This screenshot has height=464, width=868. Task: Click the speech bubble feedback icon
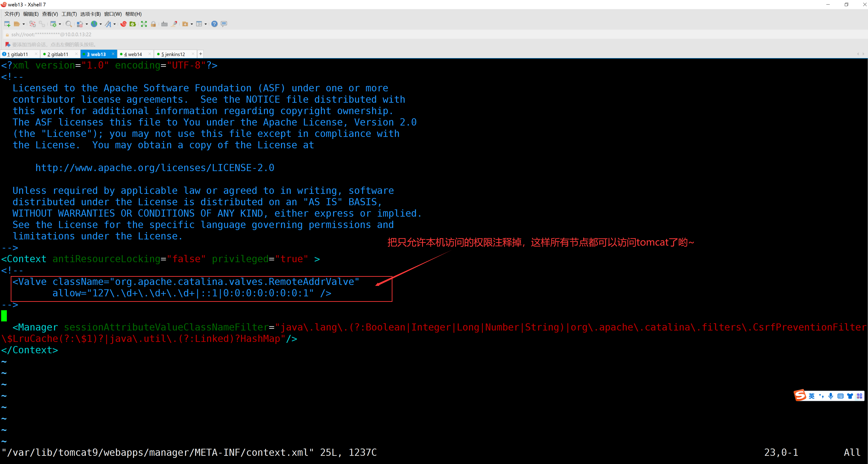[x=224, y=24]
